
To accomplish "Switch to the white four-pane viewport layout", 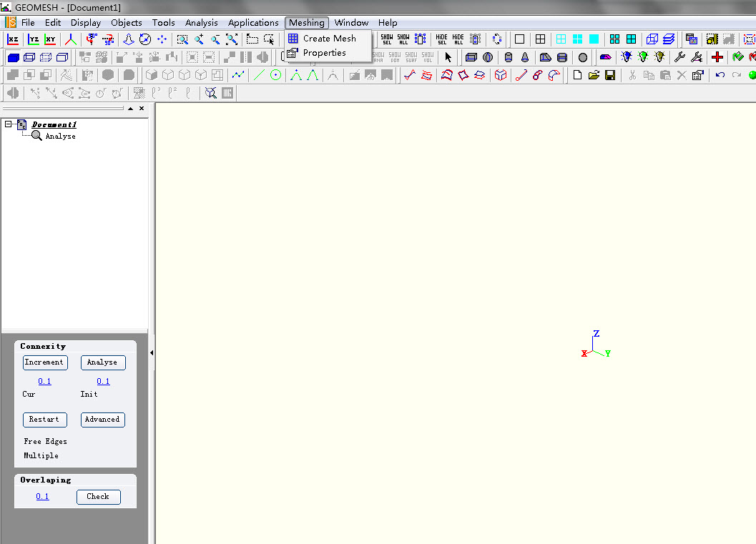I will (541, 39).
